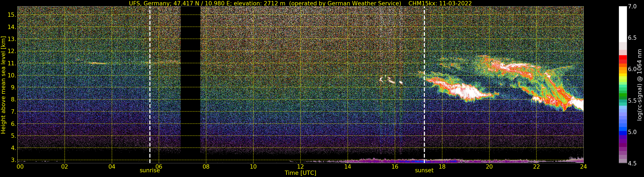
Task: Click the time axis tick '02'
Action: pyautogui.click(x=65, y=167)
